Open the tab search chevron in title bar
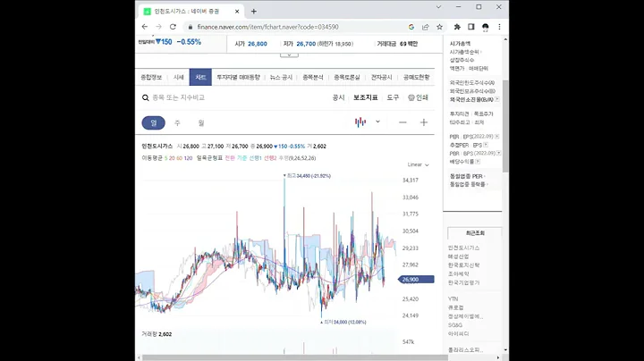The width and height of the screenshot is (644, 361). (x=438, y=7)
